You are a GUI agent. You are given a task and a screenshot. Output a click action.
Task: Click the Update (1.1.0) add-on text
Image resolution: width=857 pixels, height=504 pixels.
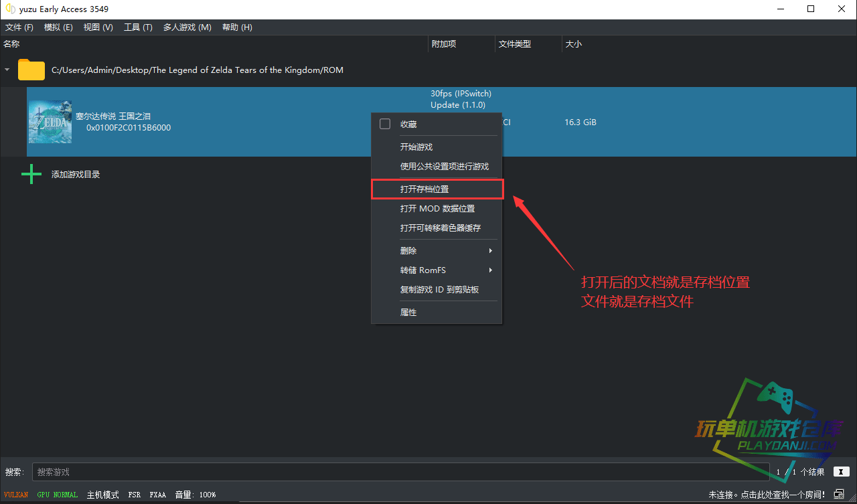click(458, 105)
